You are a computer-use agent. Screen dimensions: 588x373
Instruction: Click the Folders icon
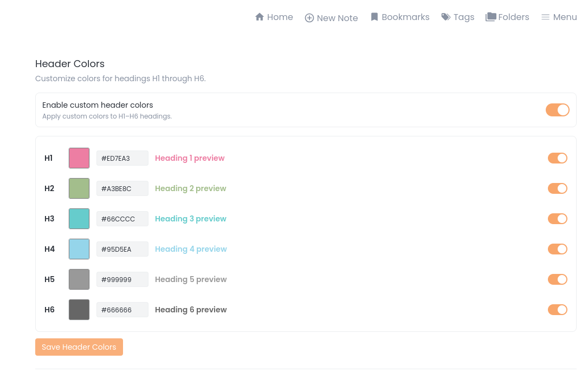coord(490,17)
